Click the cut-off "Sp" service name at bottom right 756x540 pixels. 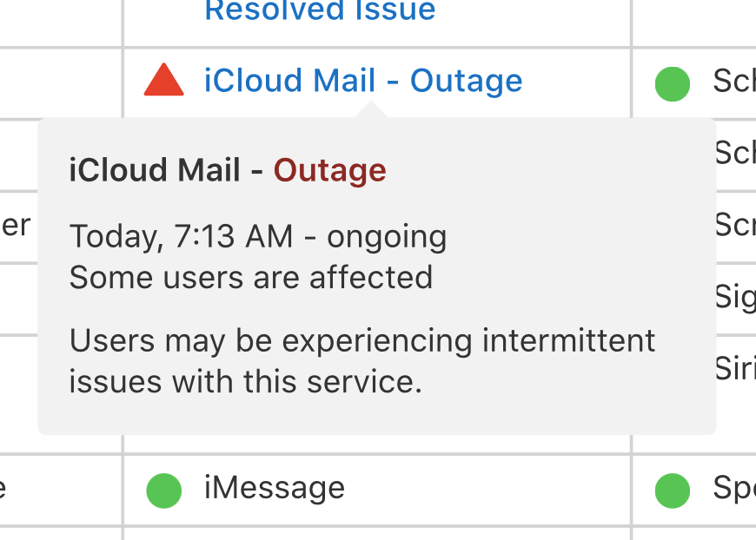[x=734, y=488]
